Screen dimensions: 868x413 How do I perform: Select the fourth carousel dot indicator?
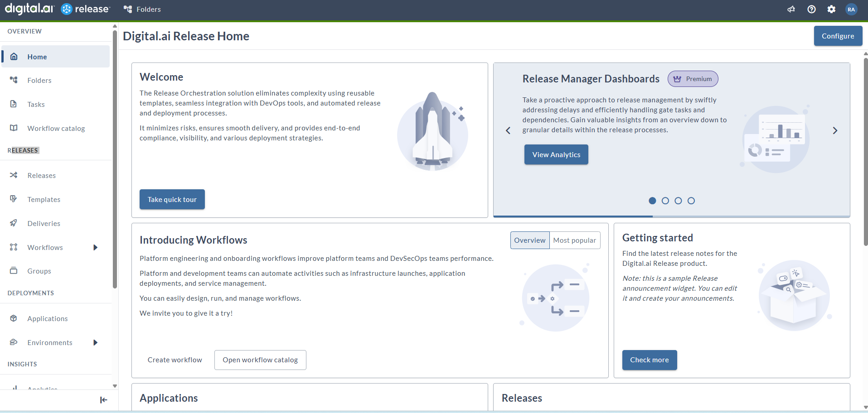click(691, 201)
